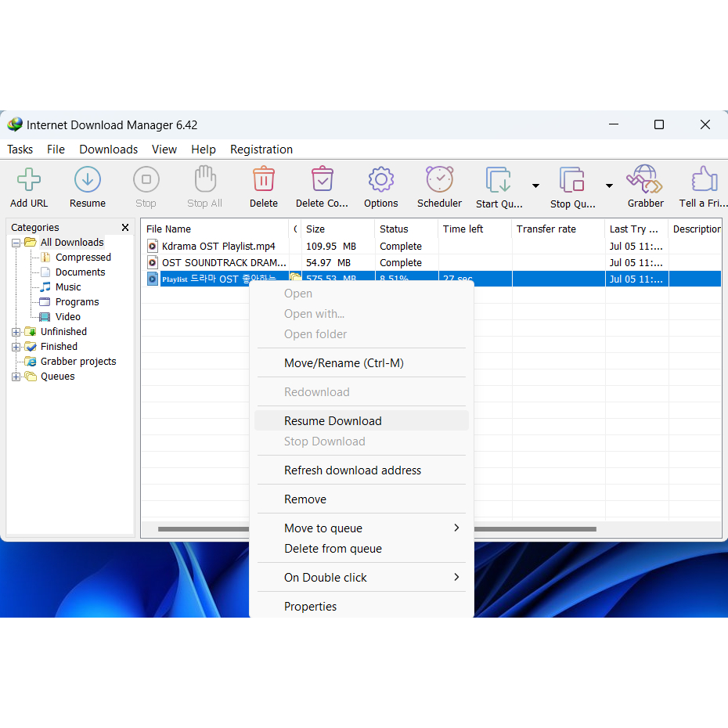Choose Remove from the context menu
This screenshot has width=728, height=728.
(x=361, y=499)
